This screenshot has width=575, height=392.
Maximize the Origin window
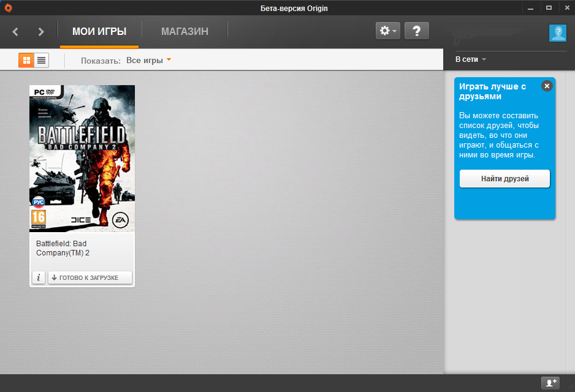tap(549, 7)
